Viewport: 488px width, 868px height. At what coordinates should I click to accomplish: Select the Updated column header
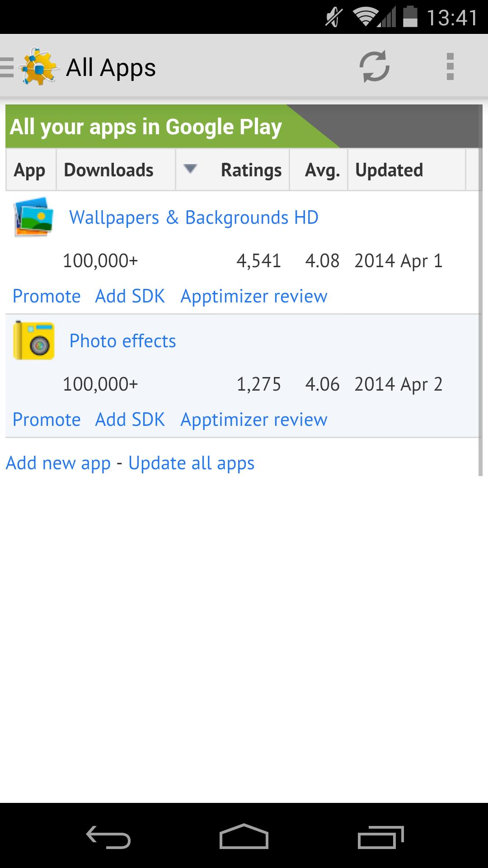coord(389,170)
